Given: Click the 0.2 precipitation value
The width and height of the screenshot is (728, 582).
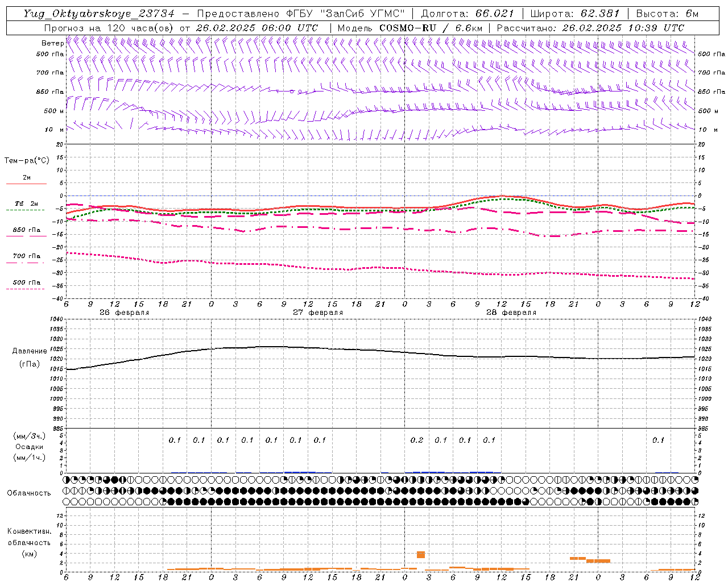Looking at the screenshot, I should click(417, 440).
